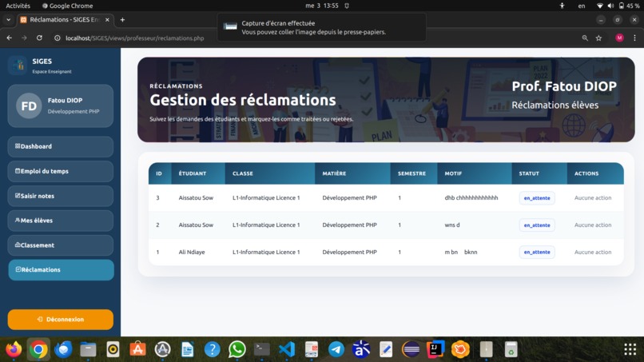Screen dimensions: 644x362
Task: Click the address bar URL field
Action: [x=135, y=38]
